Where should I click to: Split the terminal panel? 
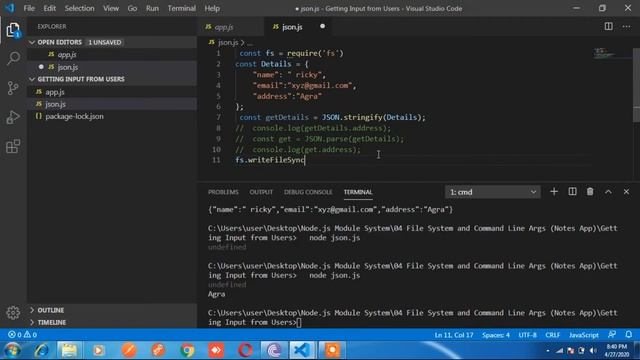point(572,192)
